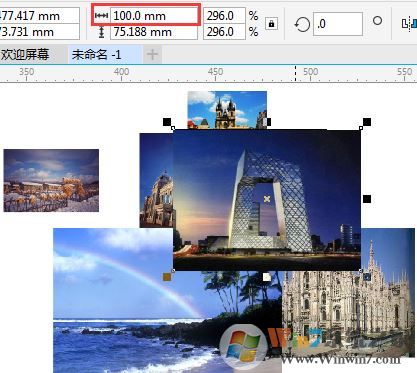417x373 pixels.
Task: Click the width arrows icon
Action: [101, 16]
